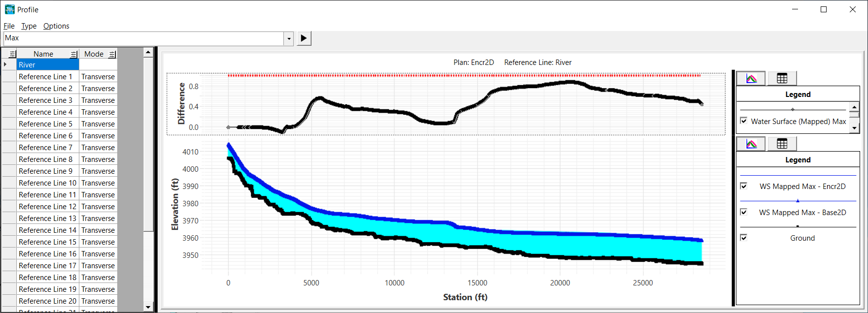Open the Type menu
868x313 pixels.
[29, 26]
